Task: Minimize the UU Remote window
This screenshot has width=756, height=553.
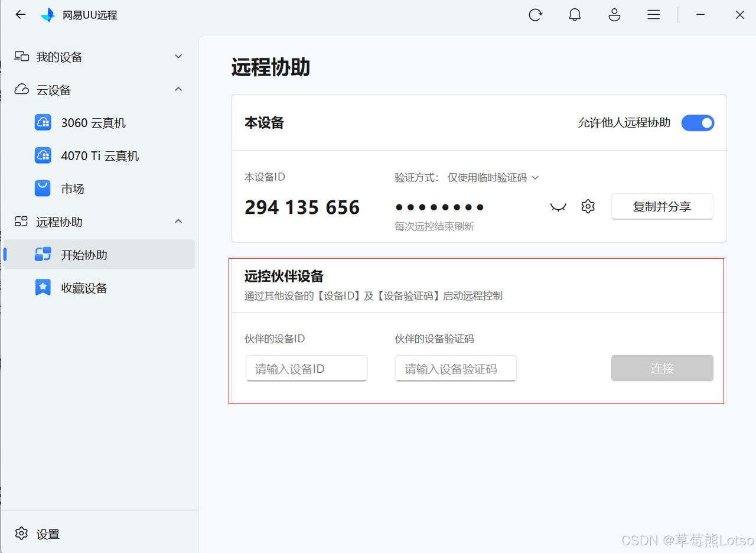Action: (700, 15)
